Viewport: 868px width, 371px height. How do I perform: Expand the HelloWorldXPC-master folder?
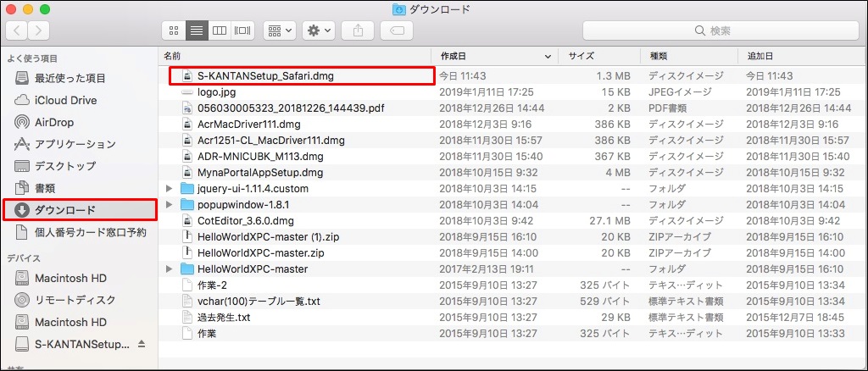170,269
